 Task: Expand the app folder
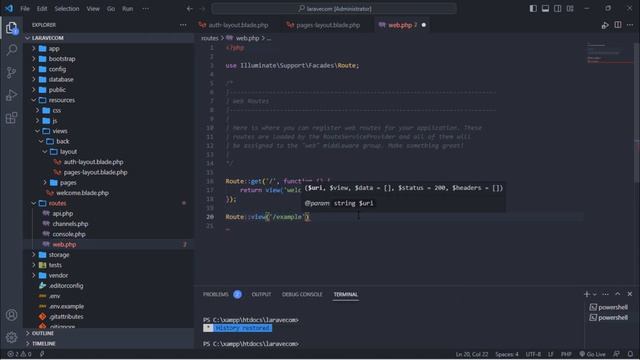point(109,49)
